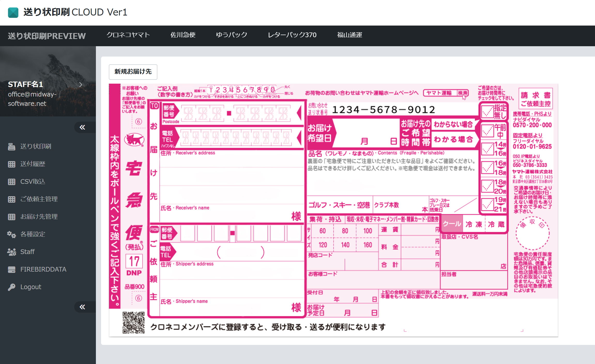Click the 冷凍 option
595x364 pixels.
[x=474, y=224]
